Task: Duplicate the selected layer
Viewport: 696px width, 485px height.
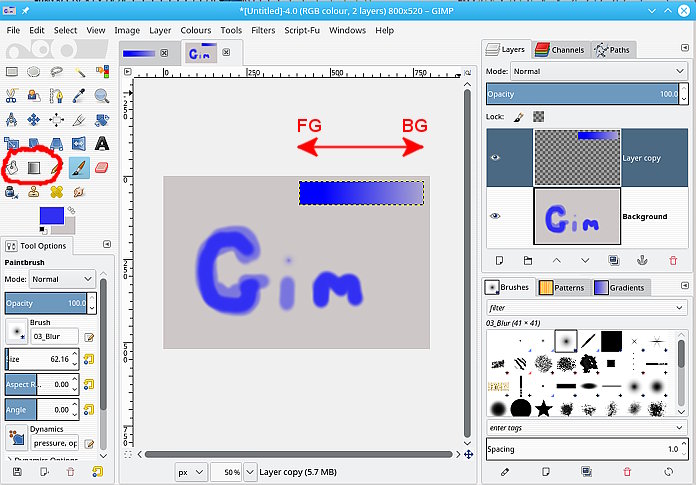Action: point(614,260)
